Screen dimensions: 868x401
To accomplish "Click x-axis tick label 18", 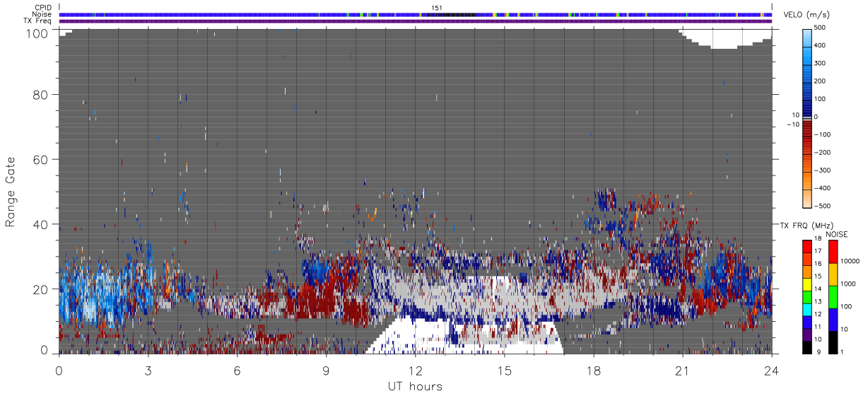I will (x=593, y=371).
